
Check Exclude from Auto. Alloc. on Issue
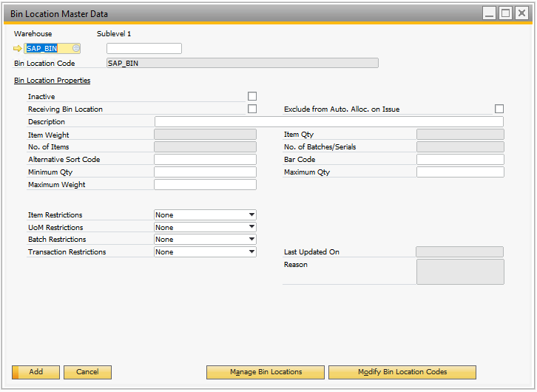click(499, 109)
